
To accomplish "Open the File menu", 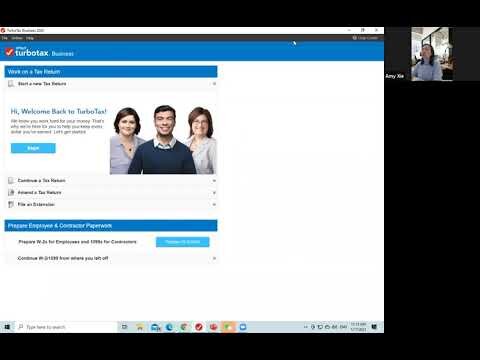I will point(4,38).
